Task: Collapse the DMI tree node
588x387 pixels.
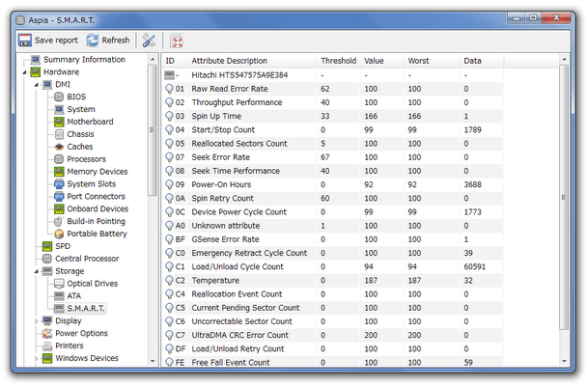Action: click(37, 85)
